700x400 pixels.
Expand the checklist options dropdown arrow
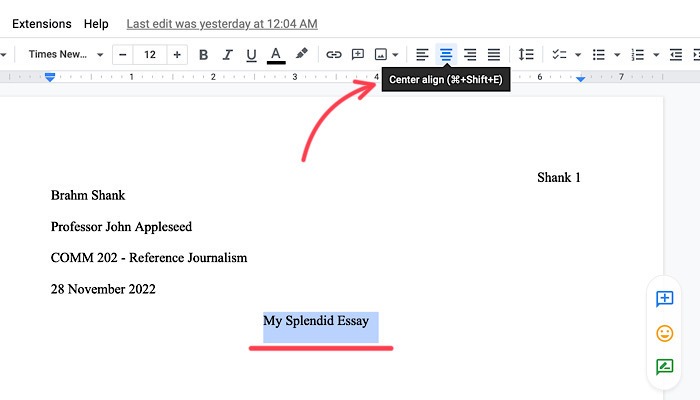(578, 55)
